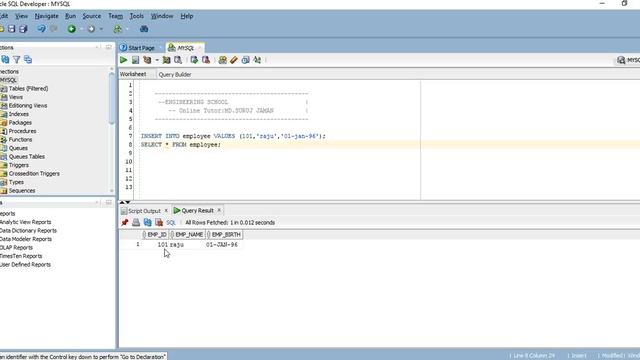
Task: Select Views node in connections tree
Action: pyautogui.click(x=16, y=97)
